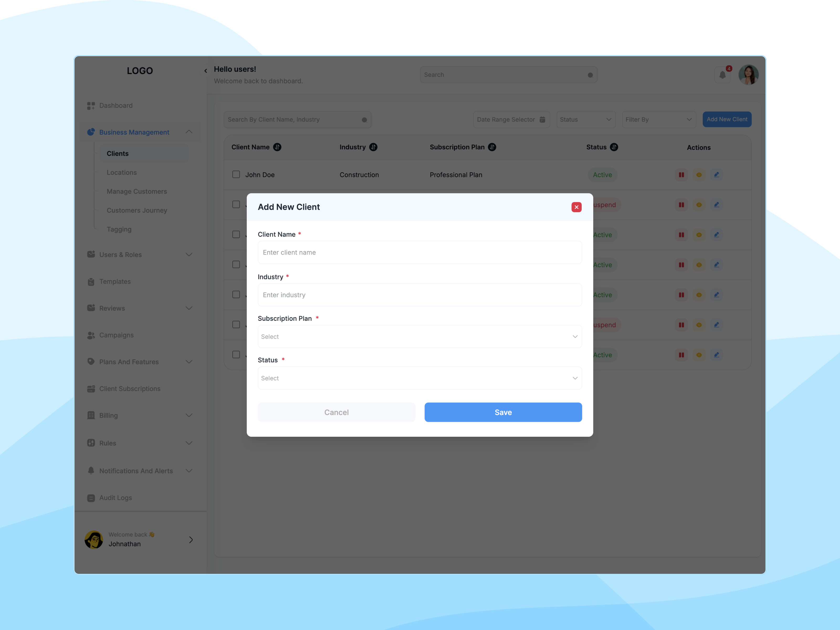This screenshot has height=630, width=840.
Task: Click the sidebar collapse arrow near Hello users
Action: coord(206,71)
